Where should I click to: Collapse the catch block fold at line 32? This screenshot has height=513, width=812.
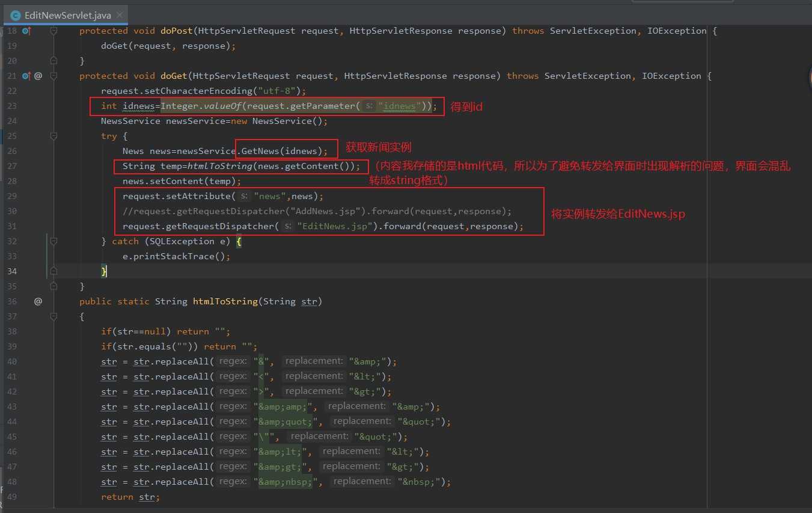[x=53, y=241]
